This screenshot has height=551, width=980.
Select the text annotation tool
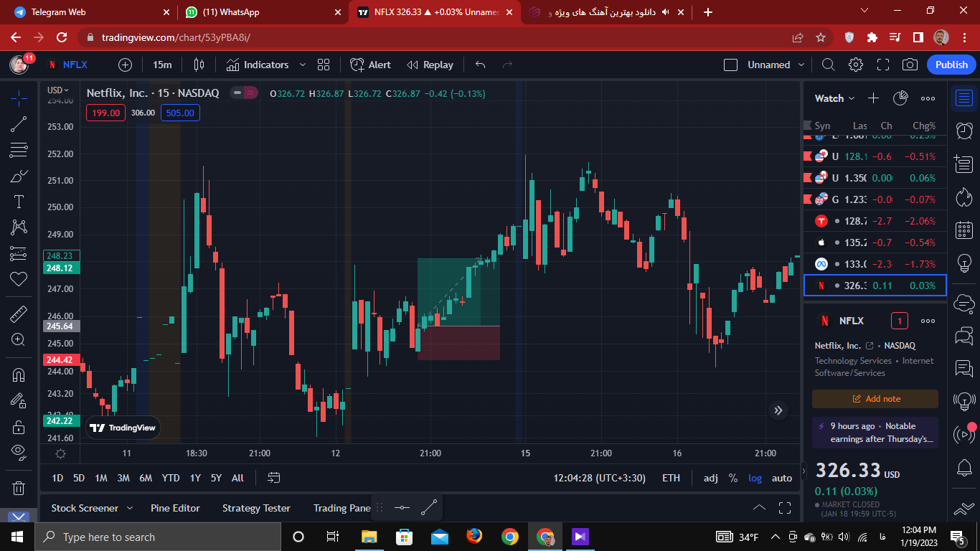(x=19, y=202)
